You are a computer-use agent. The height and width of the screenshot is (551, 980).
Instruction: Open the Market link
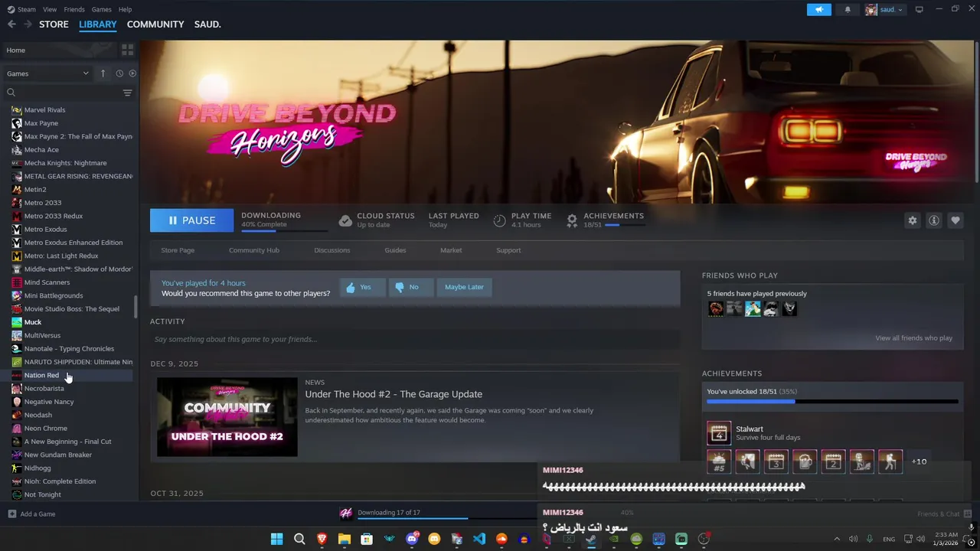tap(451, 250)
